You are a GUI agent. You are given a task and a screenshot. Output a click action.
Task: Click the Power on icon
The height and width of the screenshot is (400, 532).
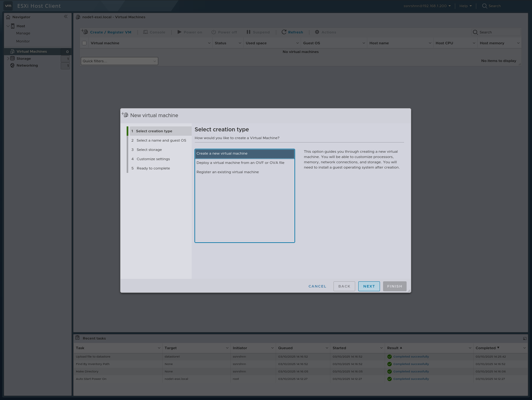180,32
